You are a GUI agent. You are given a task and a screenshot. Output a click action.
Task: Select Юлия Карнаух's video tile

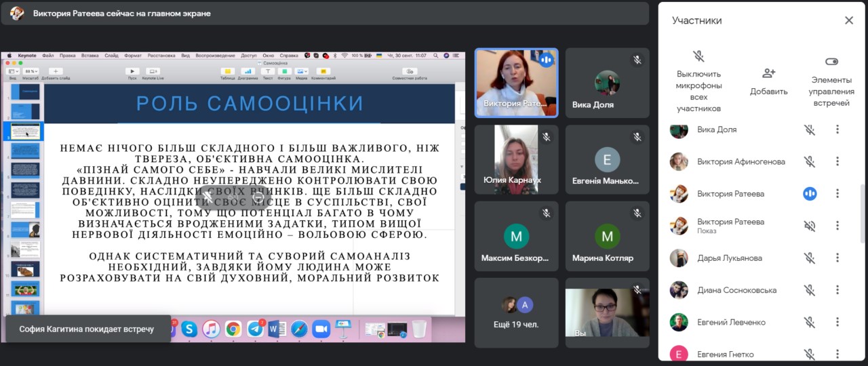(516, 159)
